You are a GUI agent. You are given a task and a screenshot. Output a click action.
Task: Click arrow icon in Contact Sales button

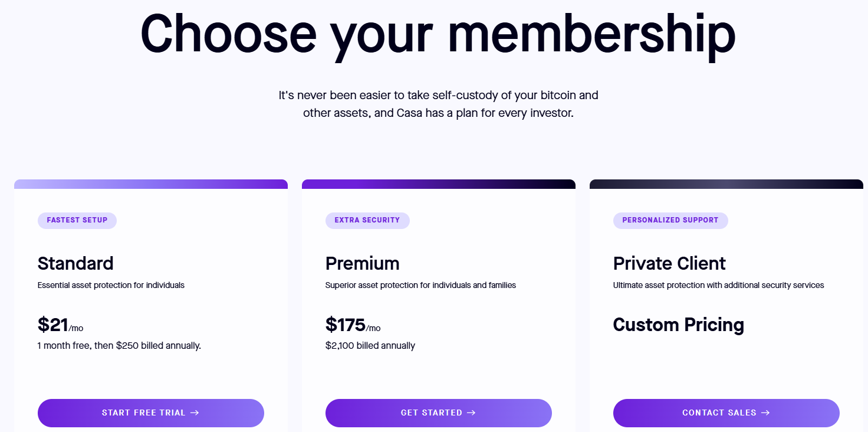[x=765, y=413]
